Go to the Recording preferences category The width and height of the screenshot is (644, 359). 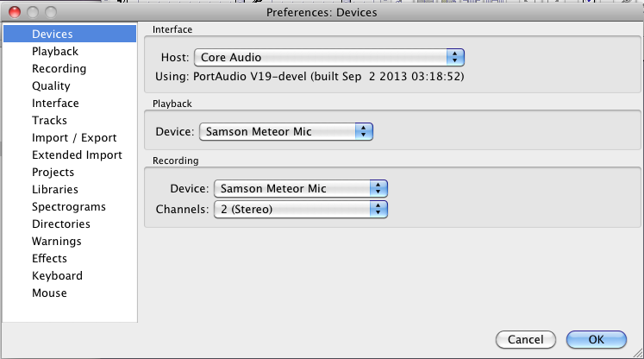point(59,69)
